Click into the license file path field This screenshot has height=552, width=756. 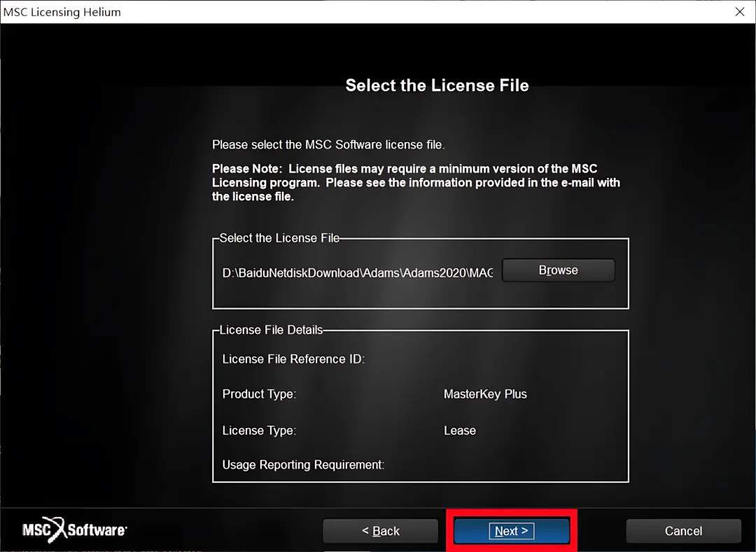point(357,273)
